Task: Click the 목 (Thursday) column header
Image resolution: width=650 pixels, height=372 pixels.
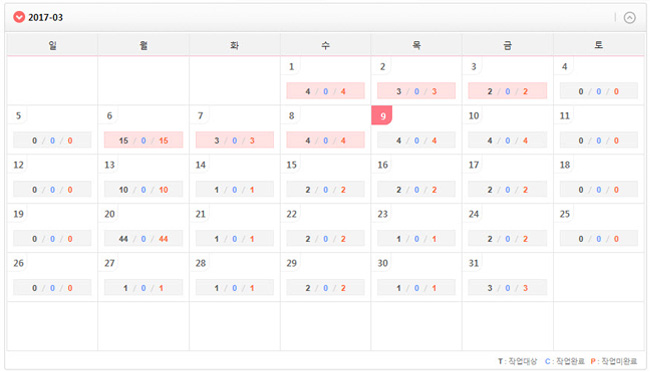Action: pyautogui.click(x=416, y=45)
